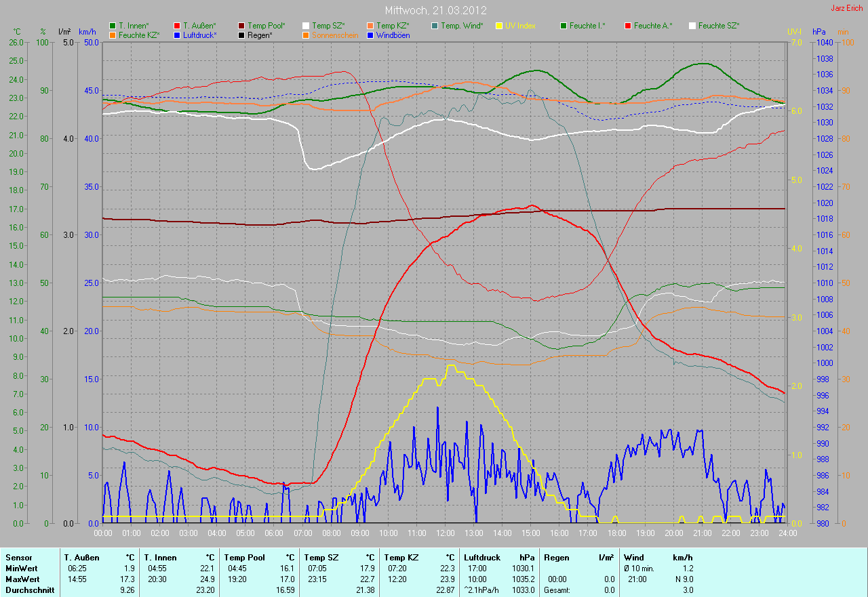
Task: Click the Luftdruck maximum value '1035.2'
Action: [x=524, y=579]
